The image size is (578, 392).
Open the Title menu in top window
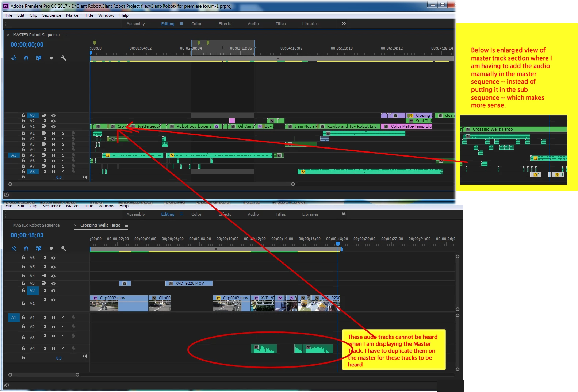point(89,15)
